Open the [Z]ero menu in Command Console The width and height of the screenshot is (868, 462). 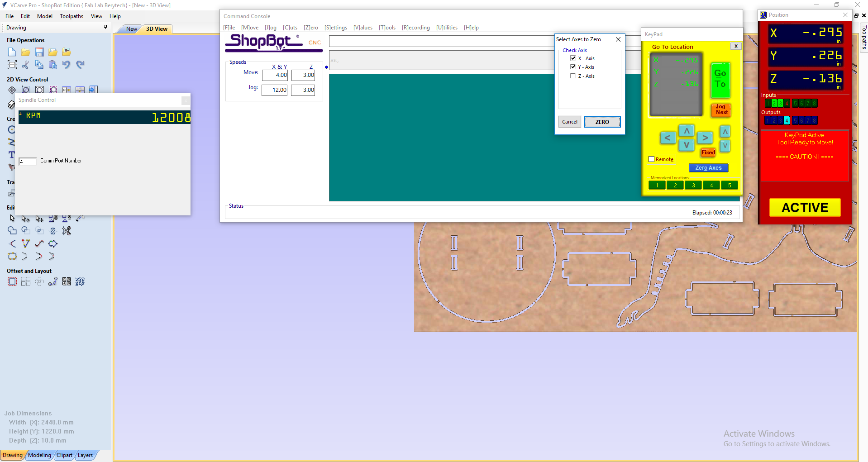(311, 28)
